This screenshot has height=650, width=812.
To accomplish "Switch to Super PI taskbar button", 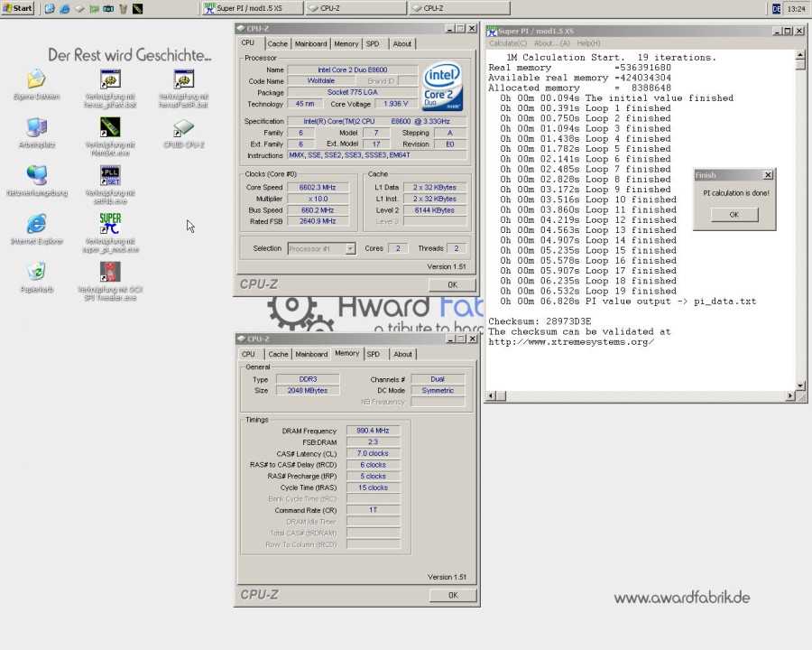I will (x=251, y=8).
